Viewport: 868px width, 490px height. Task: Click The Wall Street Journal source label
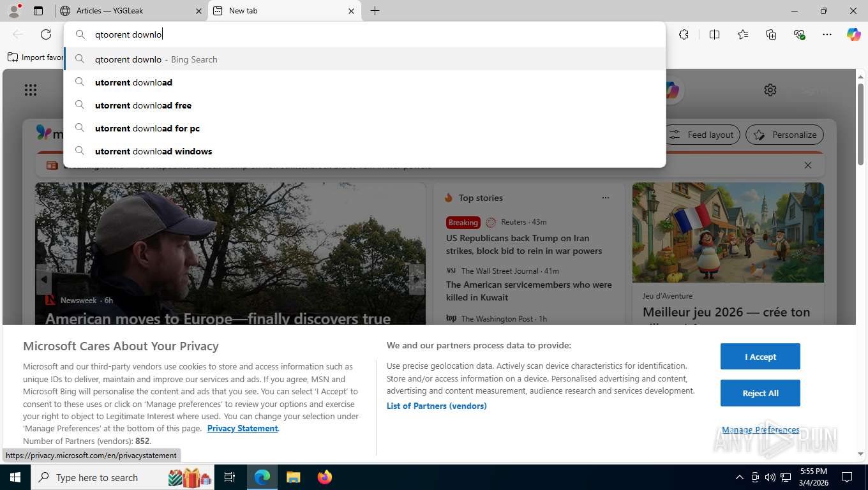[501, 271]
